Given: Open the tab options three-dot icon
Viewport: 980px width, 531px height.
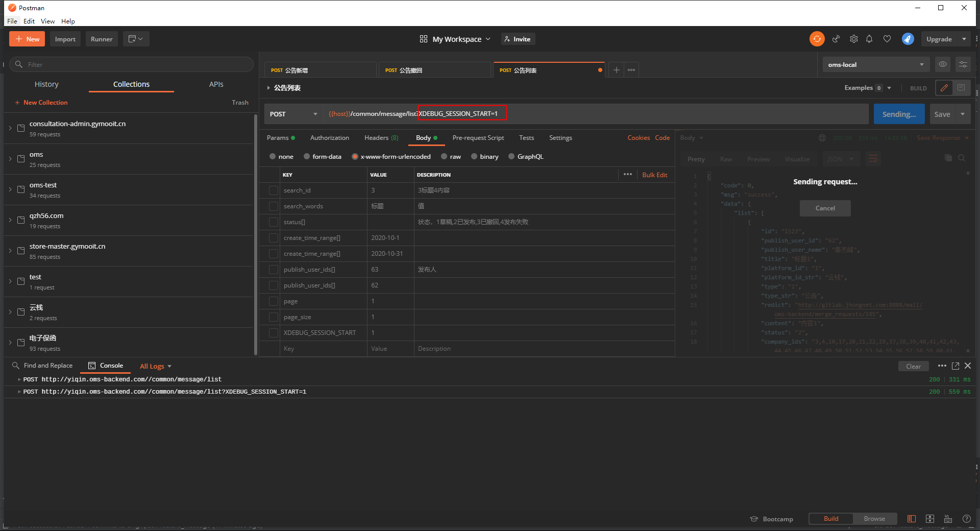Looking at the screenshot, I should tap(631, 70).
